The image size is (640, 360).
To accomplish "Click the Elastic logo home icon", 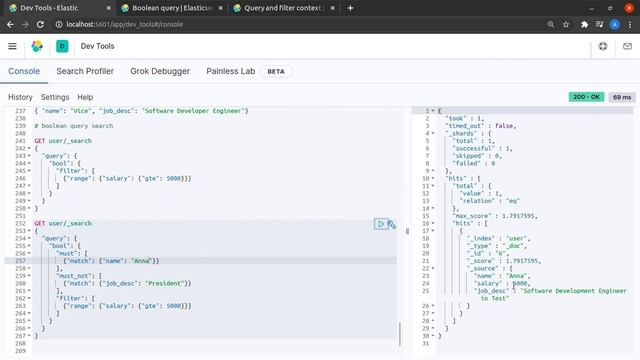I will click(x=37, y=46).
